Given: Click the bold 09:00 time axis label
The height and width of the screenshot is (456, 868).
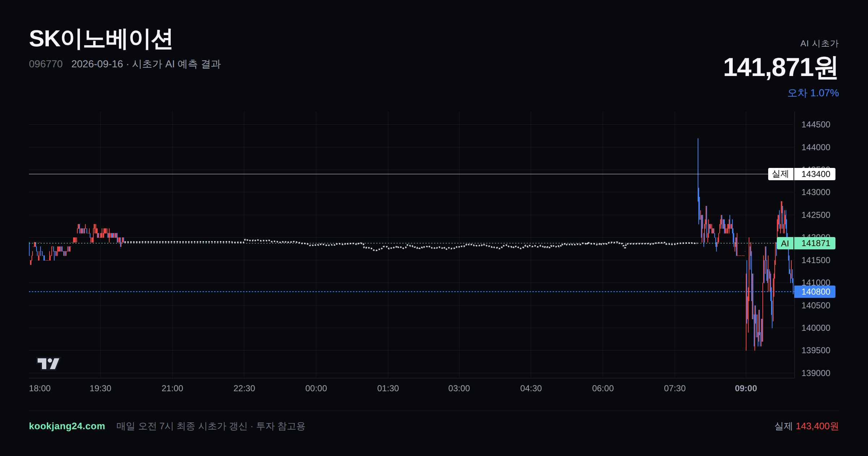Looking at the screenshot, I should [x=746, y=388].
